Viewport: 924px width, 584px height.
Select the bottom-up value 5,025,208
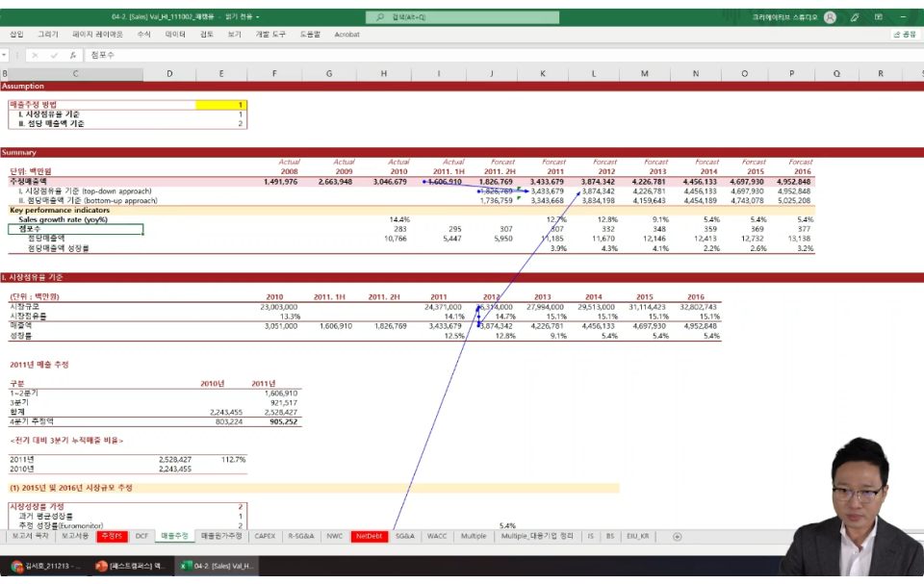coord(791,200)
